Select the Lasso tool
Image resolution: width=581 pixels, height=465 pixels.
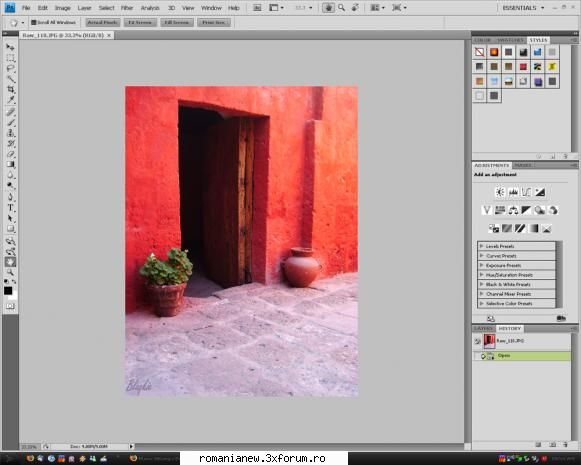(10, 69)
